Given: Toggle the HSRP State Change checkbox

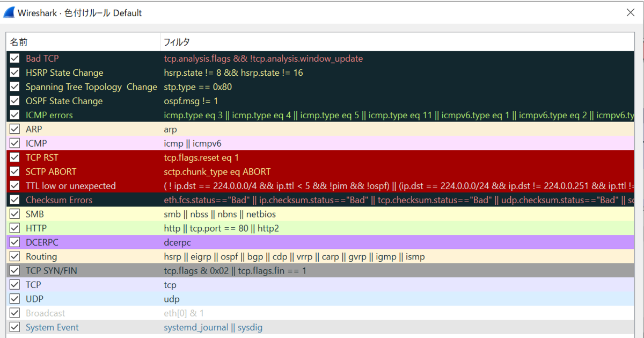Looking at the screenshot, I should click(14, 73).
